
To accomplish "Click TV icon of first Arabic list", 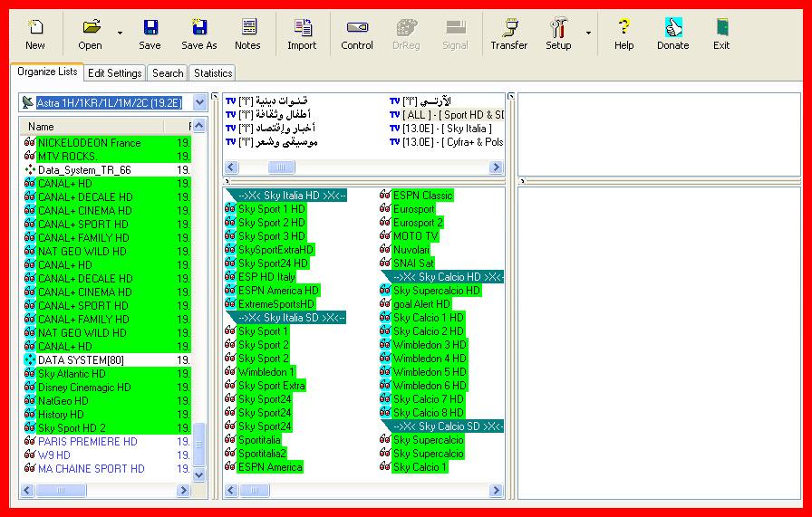I will 230,101.
